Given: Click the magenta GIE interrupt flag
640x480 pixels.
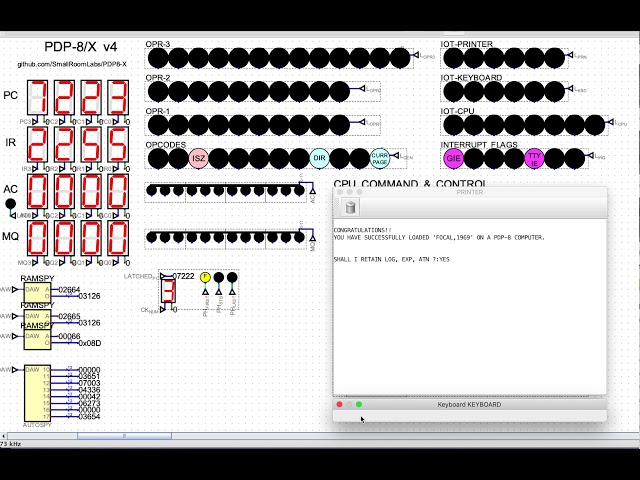Looking at the screenshot, I should coord(454,158).
